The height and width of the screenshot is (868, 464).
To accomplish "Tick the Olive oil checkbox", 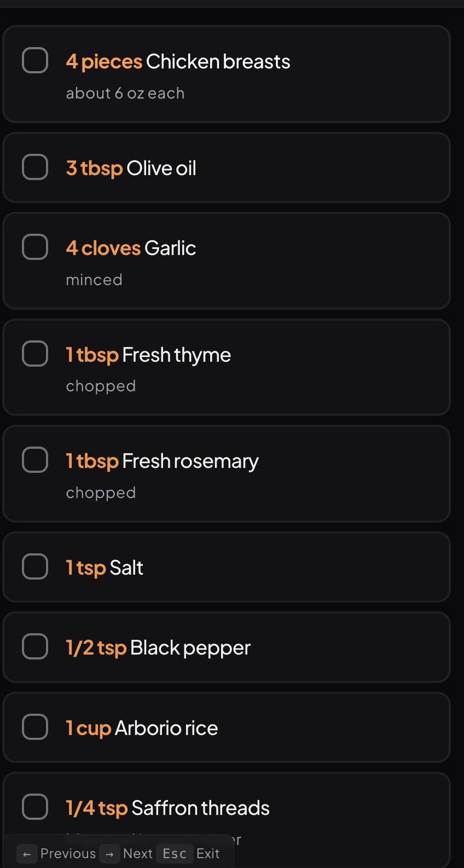I will [35, 167].
